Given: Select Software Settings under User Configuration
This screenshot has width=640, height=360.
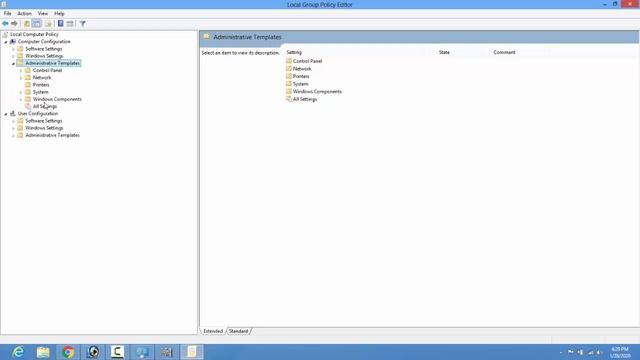Looking at the screenshot, I should pyautogui.click(x=44, y=121).
